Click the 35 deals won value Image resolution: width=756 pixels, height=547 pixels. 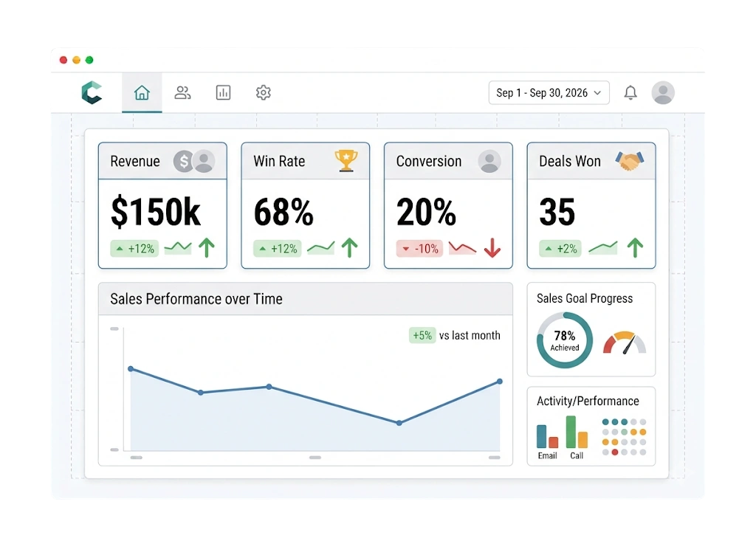tap(557, 212)
